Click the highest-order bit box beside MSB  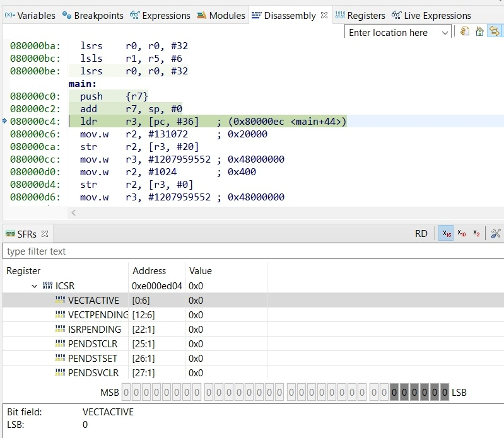tap(126, 392)
